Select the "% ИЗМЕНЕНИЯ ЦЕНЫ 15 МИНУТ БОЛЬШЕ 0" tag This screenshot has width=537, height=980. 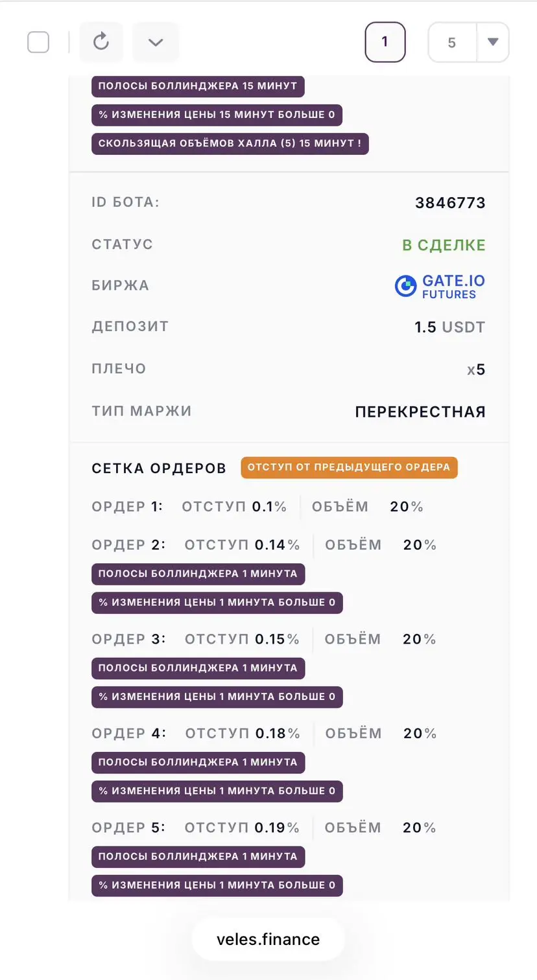tap(217, 114)
